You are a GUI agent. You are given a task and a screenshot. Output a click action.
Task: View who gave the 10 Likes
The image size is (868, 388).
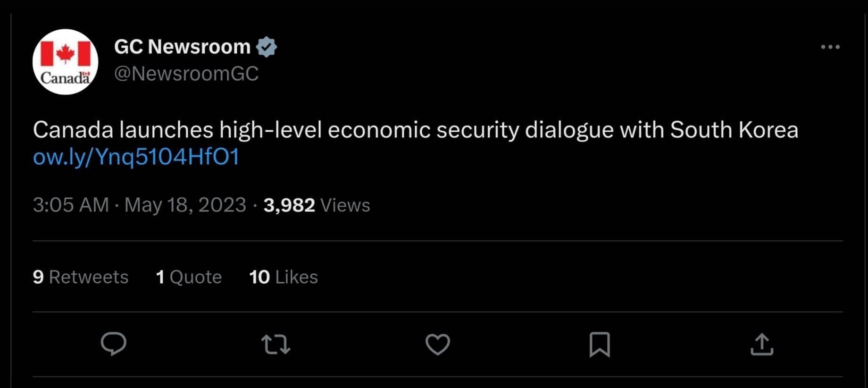point(283,277)
